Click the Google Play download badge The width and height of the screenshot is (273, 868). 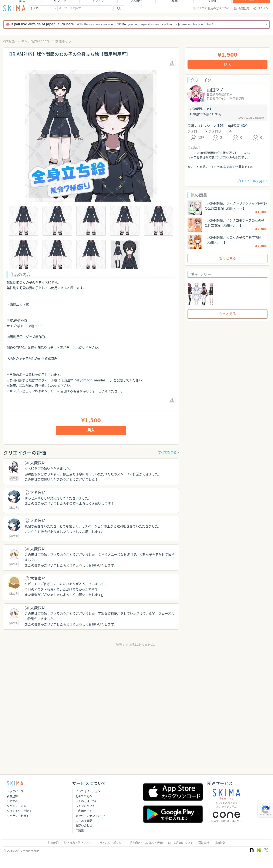(173, 814)
